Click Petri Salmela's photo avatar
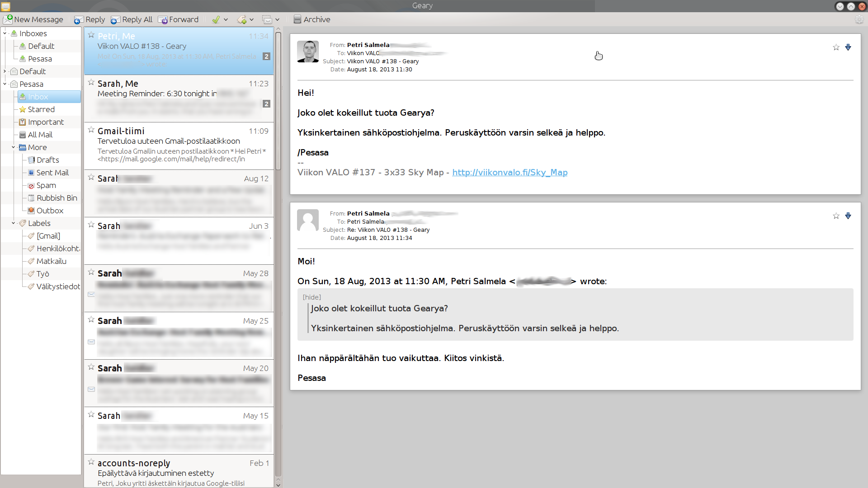The height and width of the screenshot is (488, 868). tap(308, 51)
